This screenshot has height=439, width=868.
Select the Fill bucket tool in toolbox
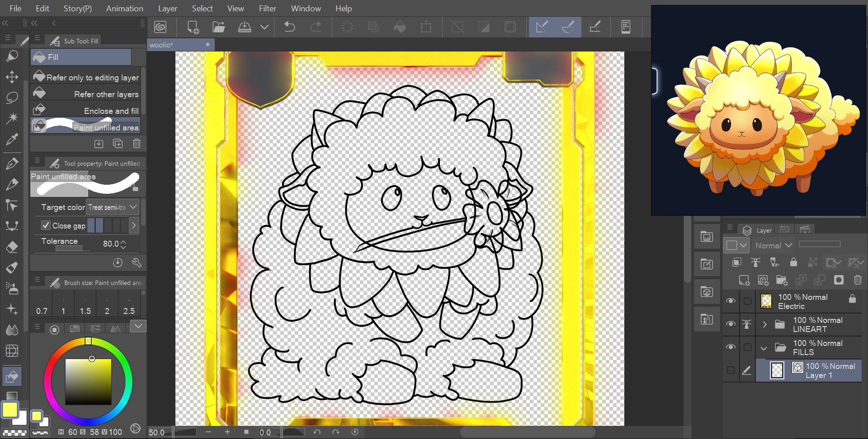pos(12,376)
